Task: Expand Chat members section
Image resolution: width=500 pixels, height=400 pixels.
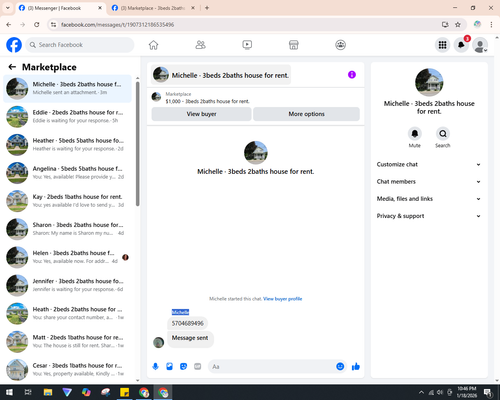Action: tap(429, 182)
